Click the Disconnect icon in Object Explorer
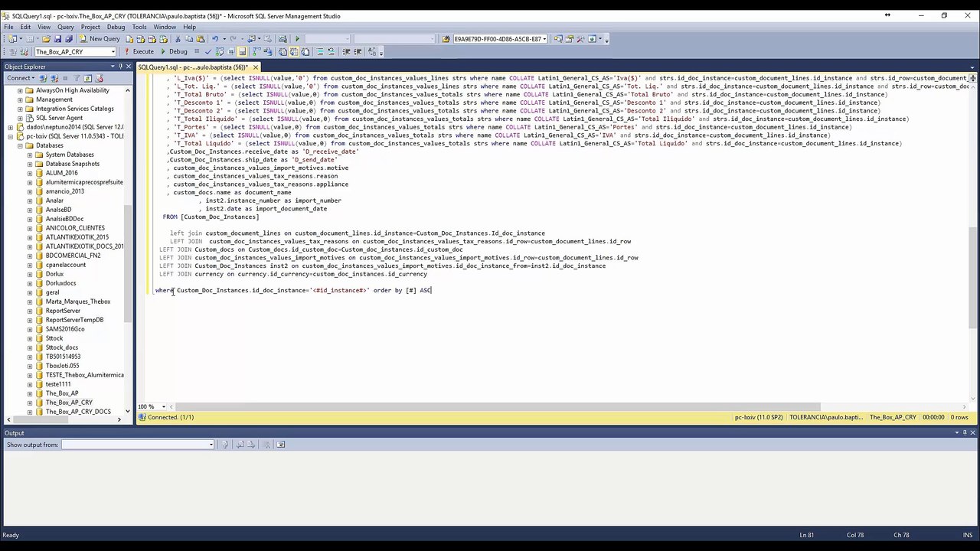 click(x=54, y=78)
